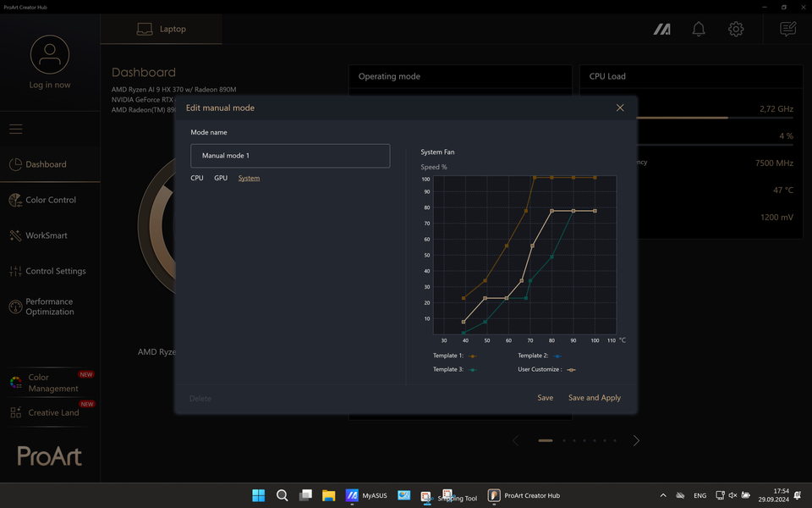Open Control Settings in the sidebar

click(50, 271)
